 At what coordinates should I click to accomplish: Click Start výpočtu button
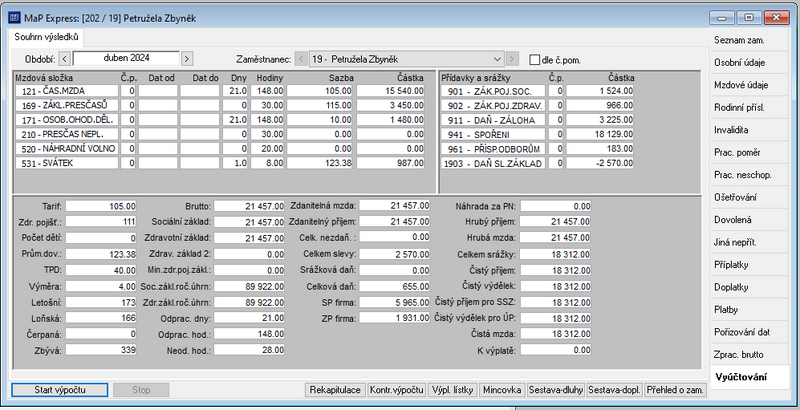pos(60,390)
